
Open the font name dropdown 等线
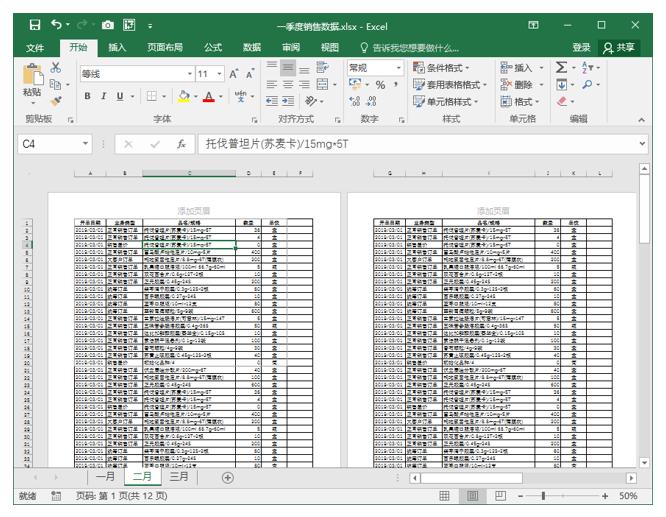(190, 74)
